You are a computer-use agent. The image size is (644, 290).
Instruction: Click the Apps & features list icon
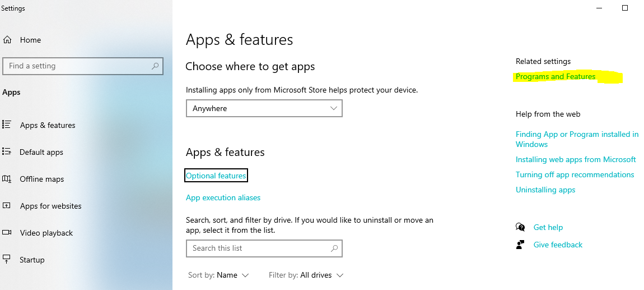[x=7, y=125]
